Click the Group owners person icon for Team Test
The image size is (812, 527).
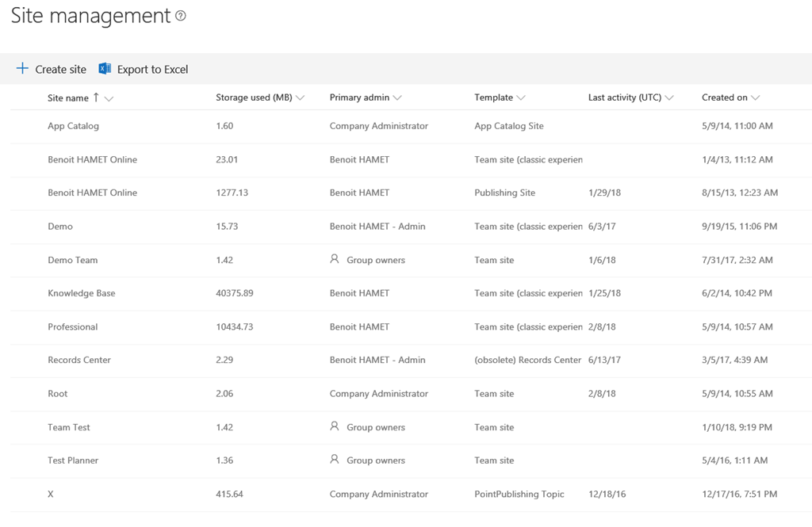(x=335, y=426)
